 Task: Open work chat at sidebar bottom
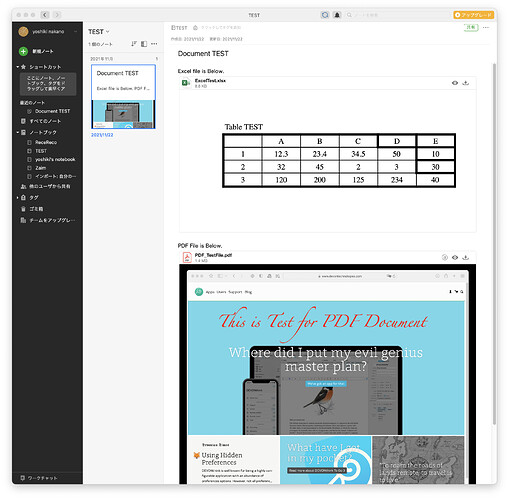pos(39,478)
